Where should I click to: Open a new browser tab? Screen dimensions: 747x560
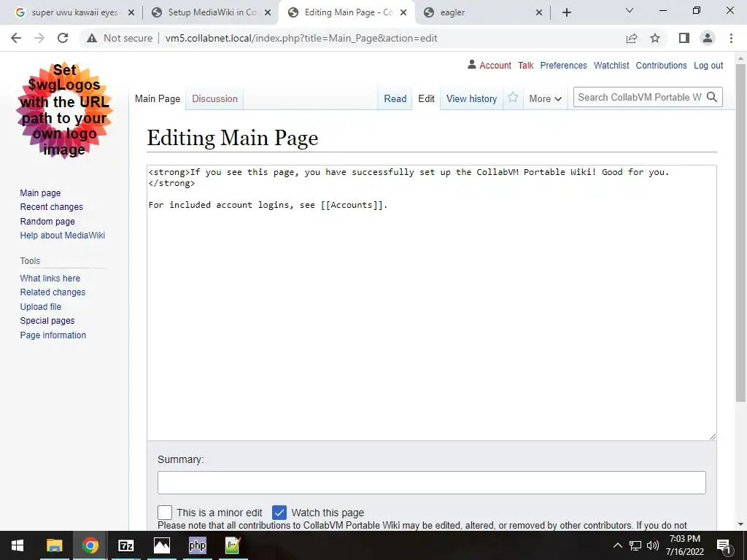tap(566, 12)
